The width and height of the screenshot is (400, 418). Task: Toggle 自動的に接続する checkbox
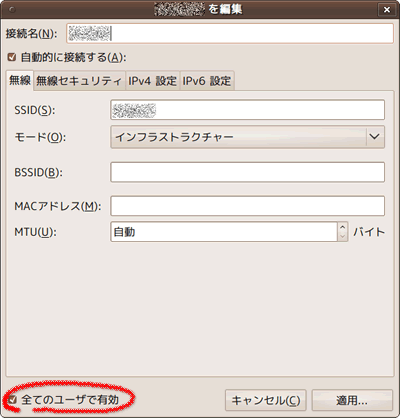[12, 57]
